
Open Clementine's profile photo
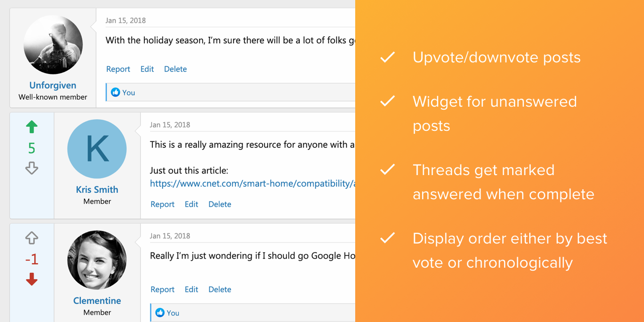pyautogui.click(x=97, y=260)
